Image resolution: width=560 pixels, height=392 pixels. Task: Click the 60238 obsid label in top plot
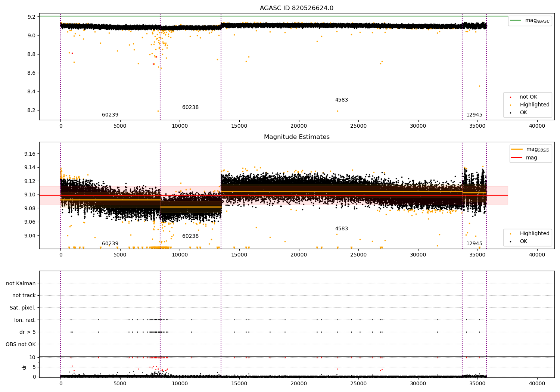click(190, 107)
